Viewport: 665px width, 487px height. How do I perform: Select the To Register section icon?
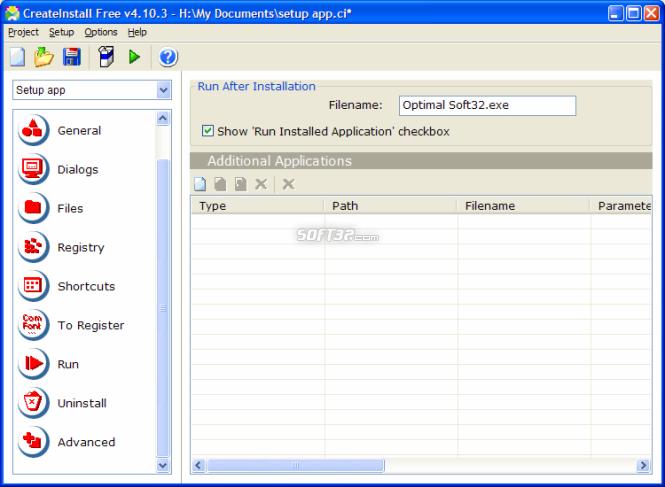[x=33, y=325]
